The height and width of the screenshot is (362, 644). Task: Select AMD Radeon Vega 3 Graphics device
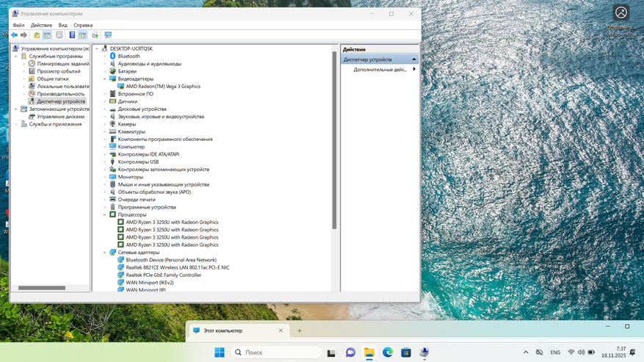(162, 87)
